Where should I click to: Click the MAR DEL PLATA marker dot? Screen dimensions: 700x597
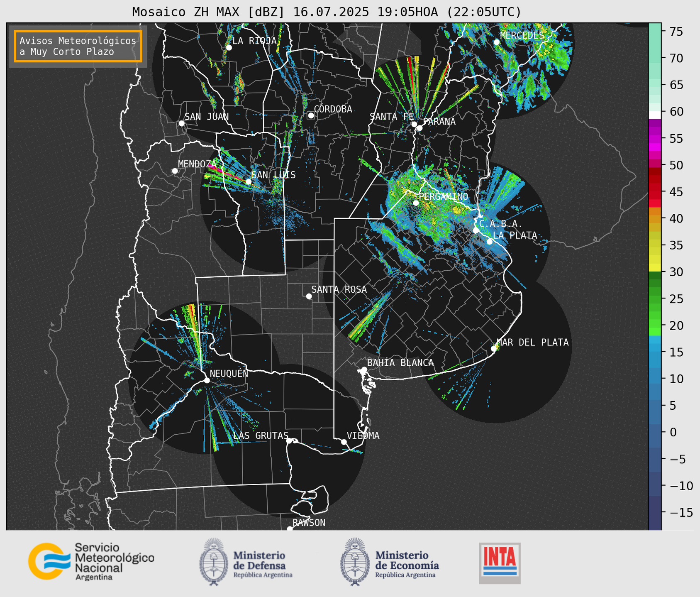[x=494, y=349]
